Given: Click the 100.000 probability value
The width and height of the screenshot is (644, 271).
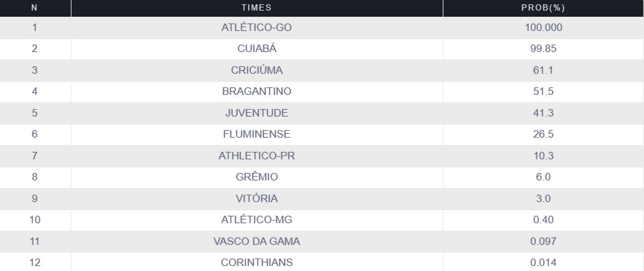Looking at the screenshot, I should coord(543,28).
